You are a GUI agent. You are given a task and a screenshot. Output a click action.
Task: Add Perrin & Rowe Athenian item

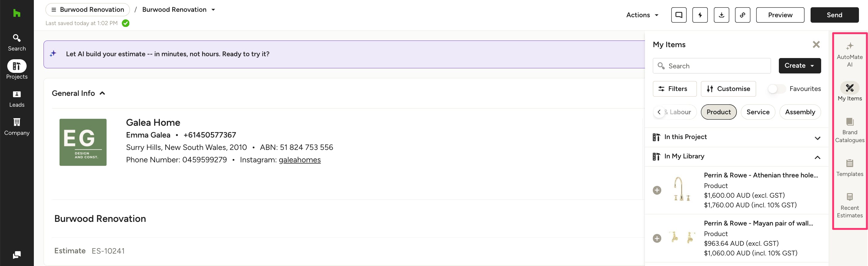coord(657,190)
